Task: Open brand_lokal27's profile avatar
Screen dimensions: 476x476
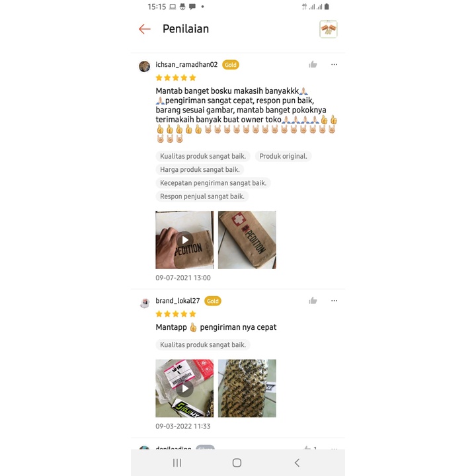Action: (x=145, y=303)
